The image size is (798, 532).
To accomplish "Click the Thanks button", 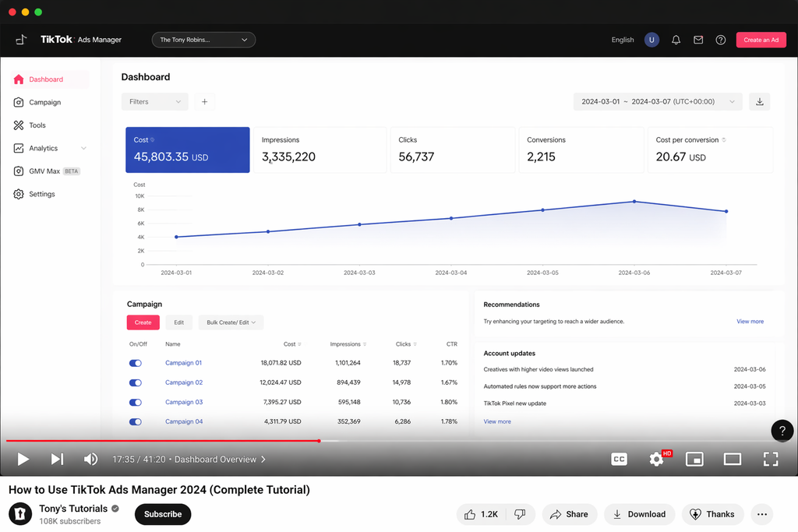I will [x=712, y=514].
